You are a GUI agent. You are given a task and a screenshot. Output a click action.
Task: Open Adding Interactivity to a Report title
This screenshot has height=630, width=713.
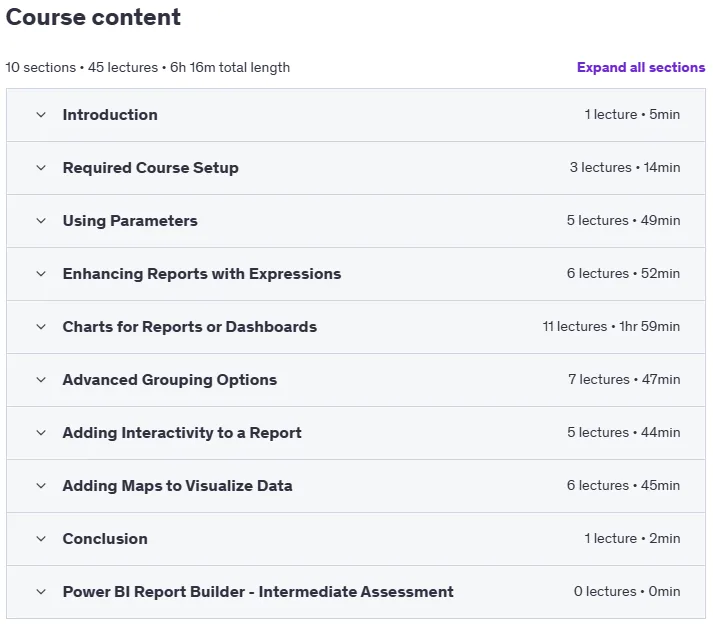tap(182, 433)
